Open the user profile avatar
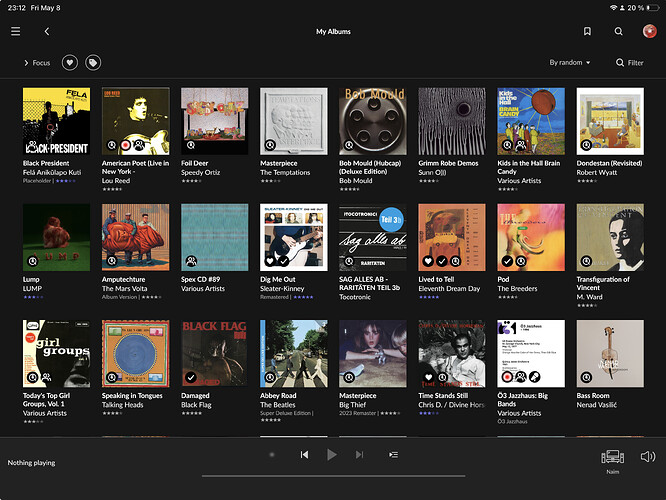Image resolution: width=666 pixels, height=500 pixels. [x=649, y=31]
